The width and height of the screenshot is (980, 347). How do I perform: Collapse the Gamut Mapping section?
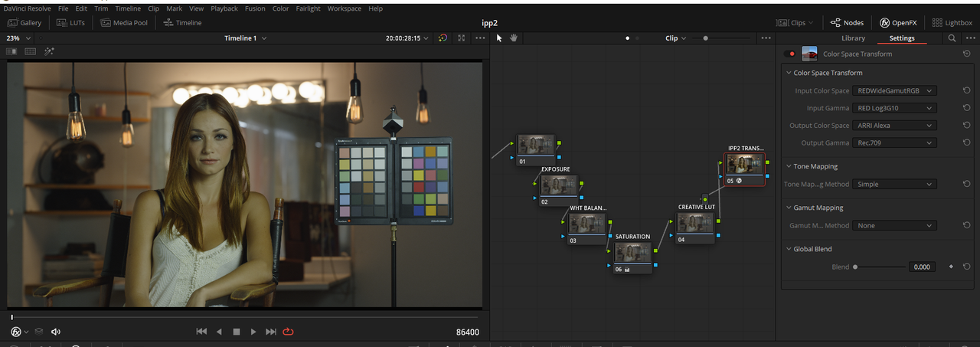pyautogui.click(x=789, y=208)
